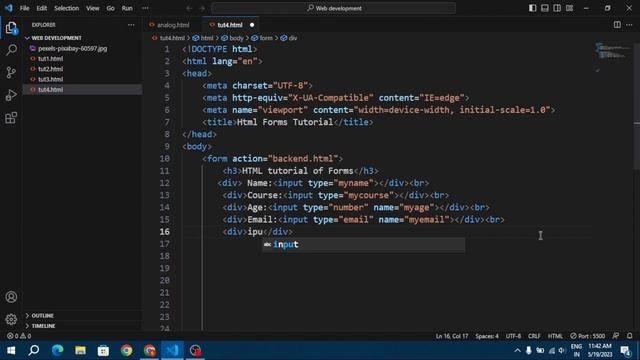Open the customize layout icon
The height and width of the screenshot is (360, 640).
tap(569, 8)
